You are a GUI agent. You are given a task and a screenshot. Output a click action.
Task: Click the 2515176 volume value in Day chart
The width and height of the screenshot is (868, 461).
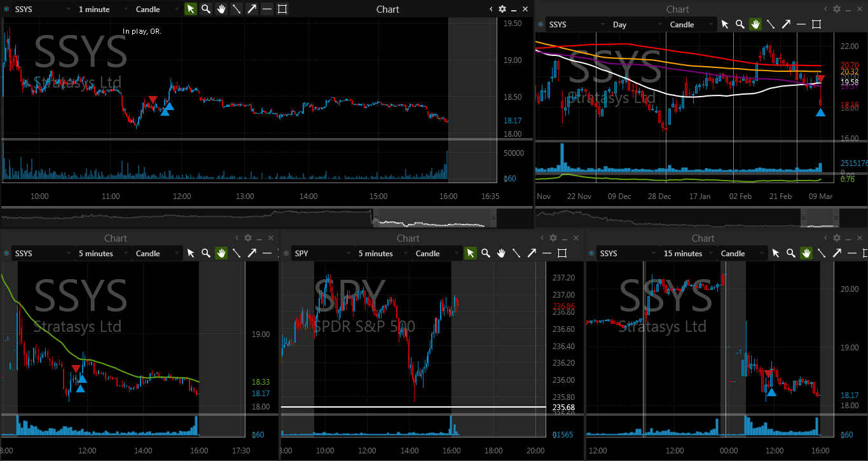(854, 163)
